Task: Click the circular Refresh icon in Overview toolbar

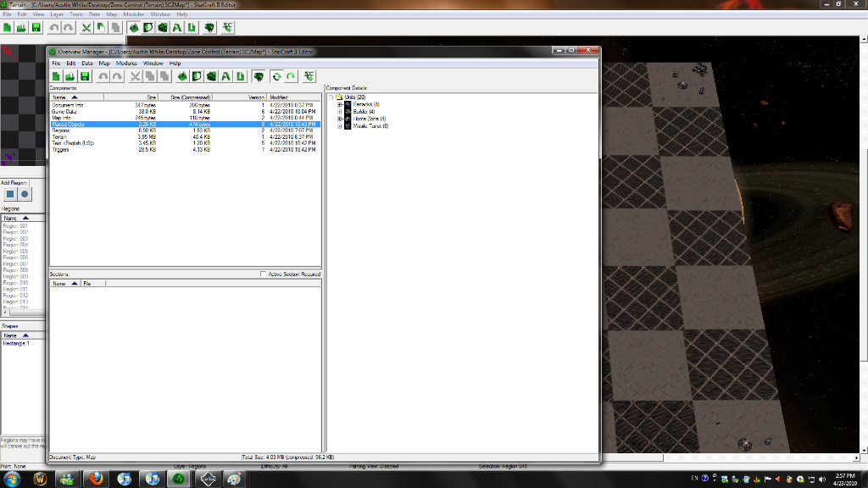Action: tap(276, 76)
